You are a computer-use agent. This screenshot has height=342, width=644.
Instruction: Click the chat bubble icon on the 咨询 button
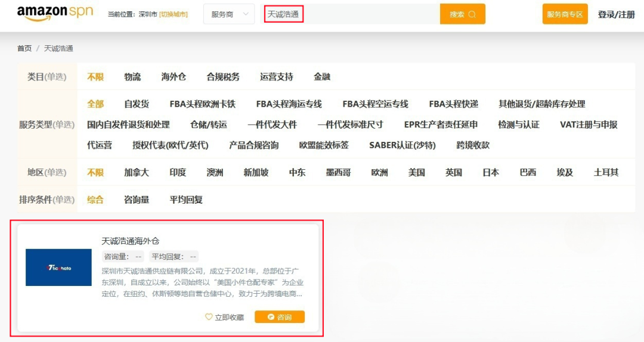pos(271,317)
